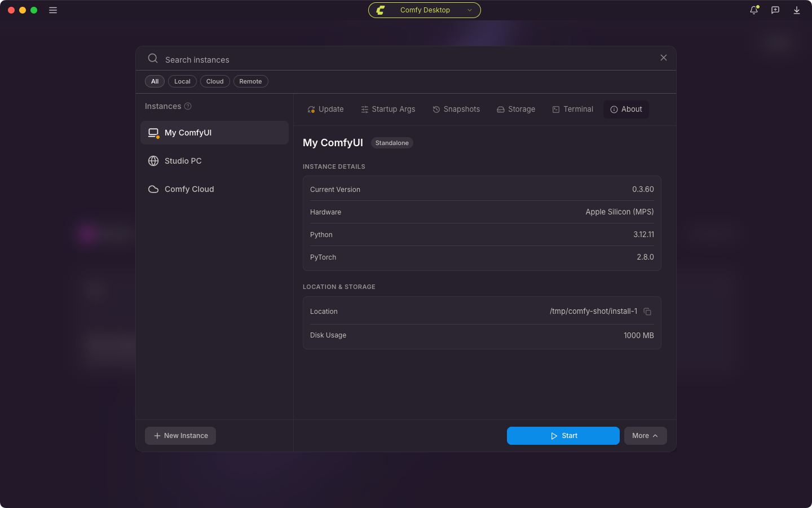Open the Terminal tab
The width and height of the screenshot is (812, 508).
[x=572, y=110]
